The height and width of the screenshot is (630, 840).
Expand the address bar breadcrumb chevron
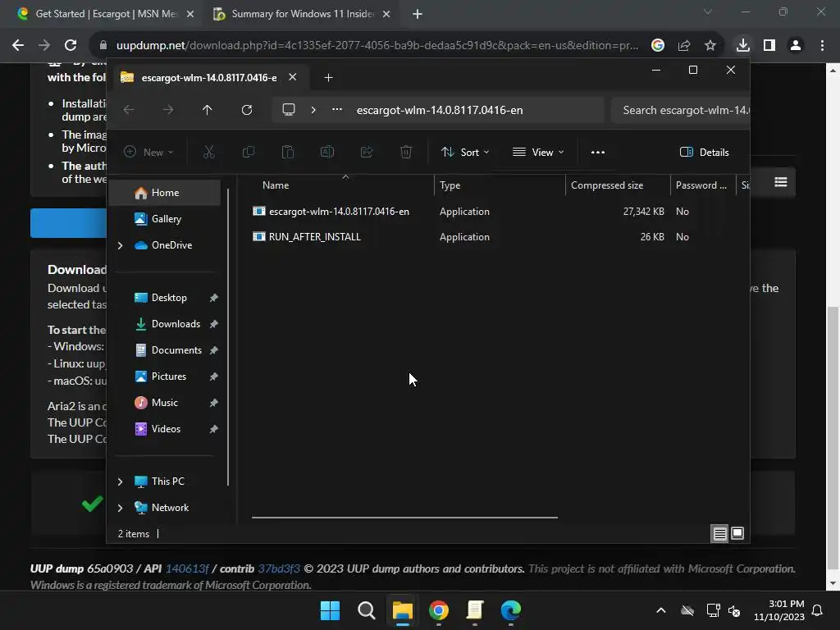[313, 110]
